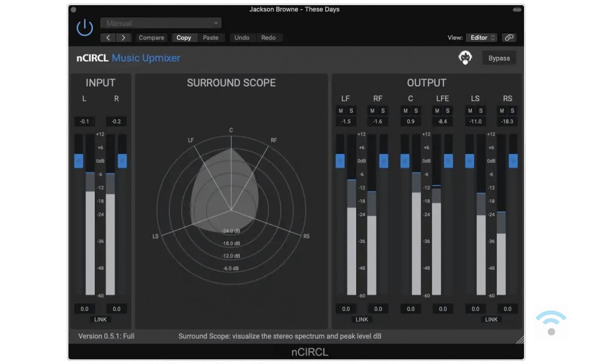Solo the C output channel
The height and width of the screenshot is (364, 592).
416,111
